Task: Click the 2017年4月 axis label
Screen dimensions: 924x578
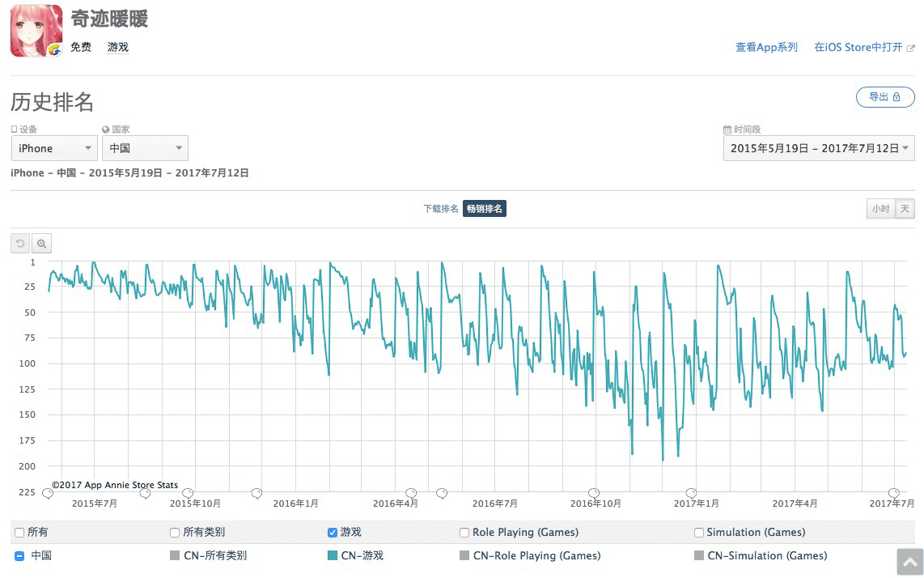Action: [795, 504]
